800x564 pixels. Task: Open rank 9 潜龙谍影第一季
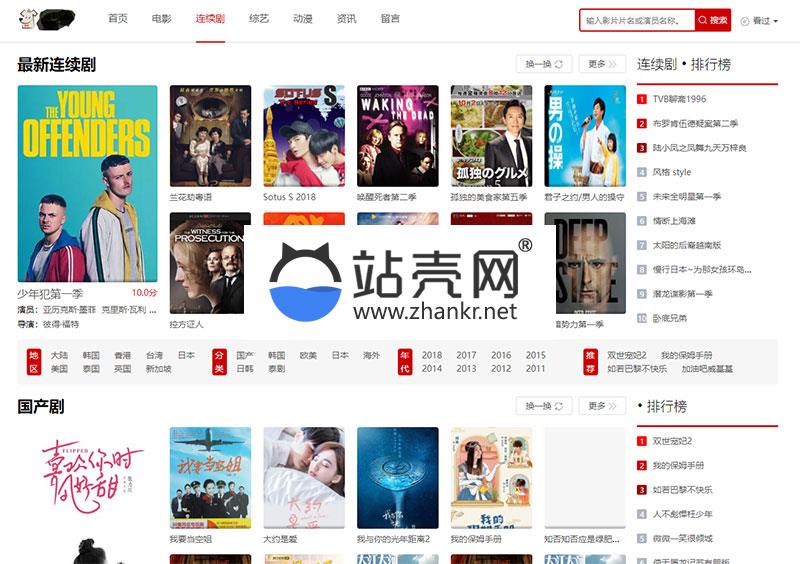(683, 294)
